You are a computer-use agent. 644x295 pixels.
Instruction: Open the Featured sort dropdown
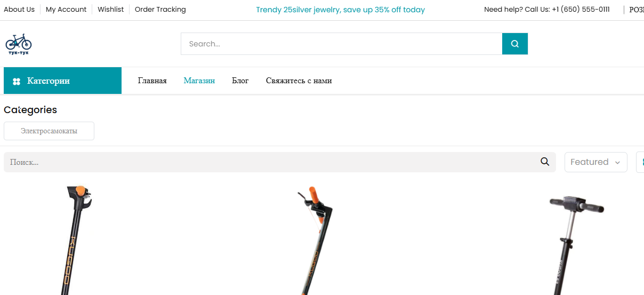595,162
